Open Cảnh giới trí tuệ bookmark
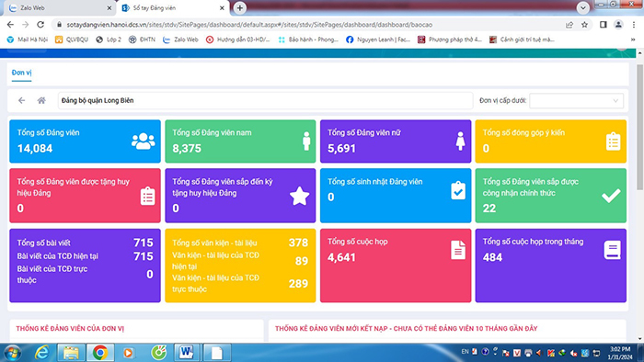This screenshot has height=362, width=644. 522,40
